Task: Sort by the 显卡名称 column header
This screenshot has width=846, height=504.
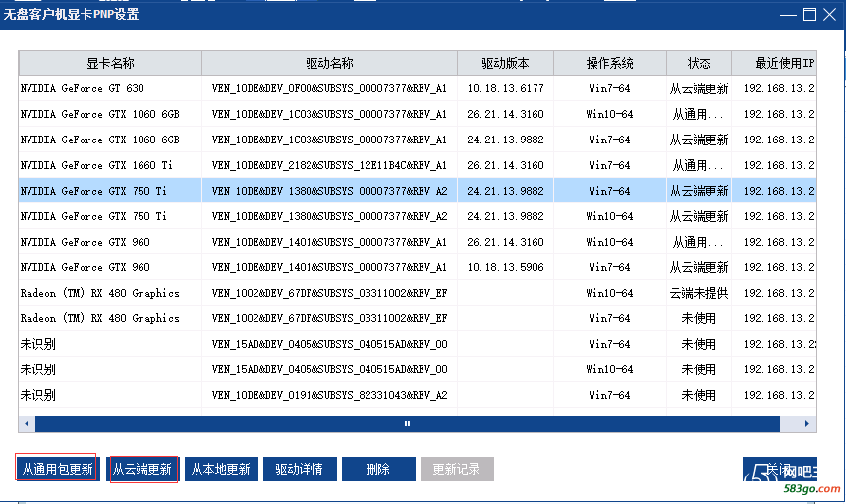Action: tap(110, 63)
